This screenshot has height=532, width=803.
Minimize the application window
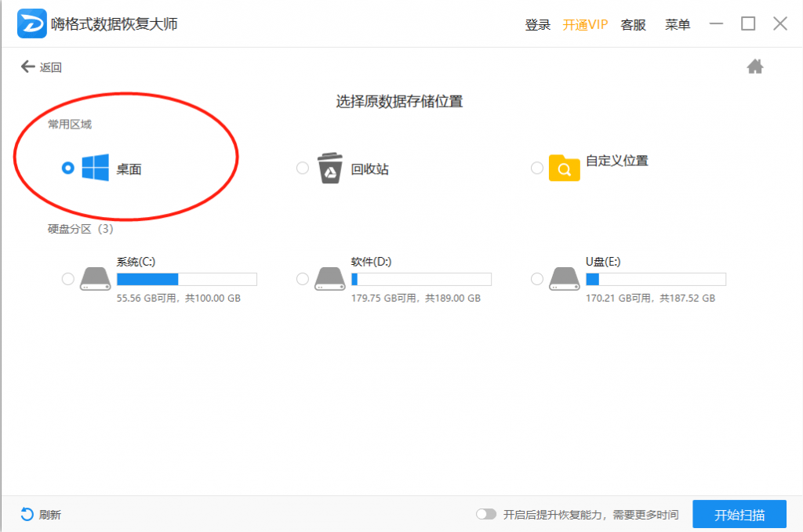coord(716,24)
